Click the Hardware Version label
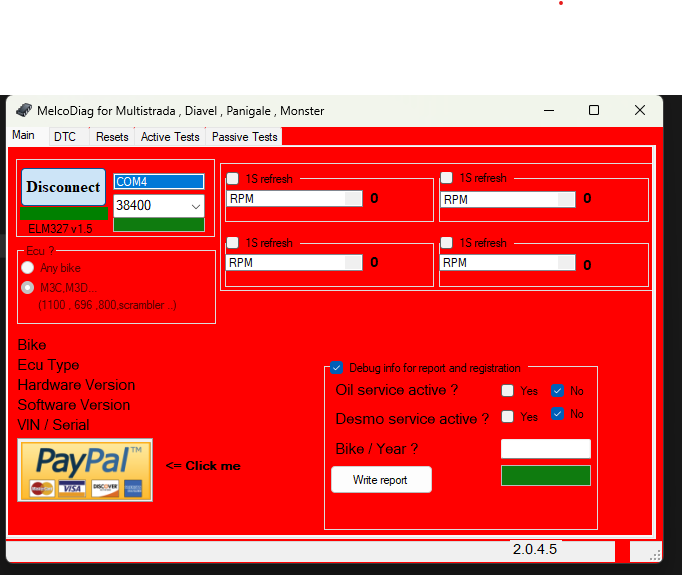 coord(77,385)
